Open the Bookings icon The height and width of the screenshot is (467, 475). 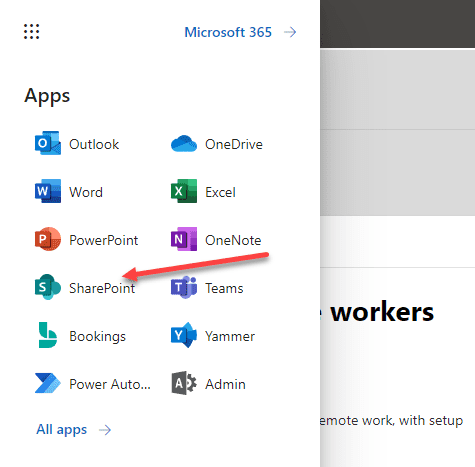point(48,335)
